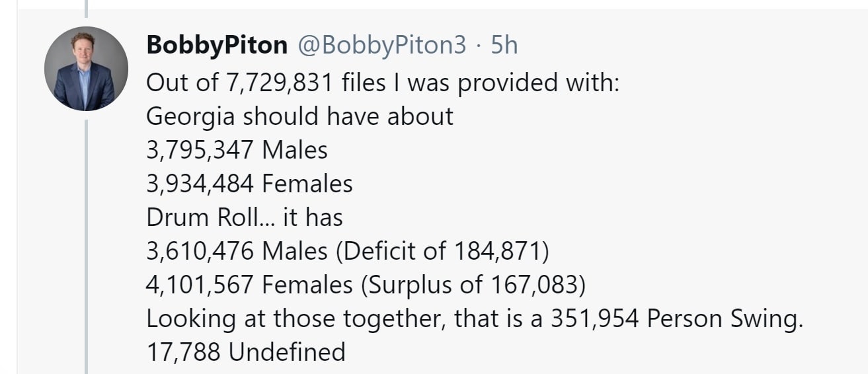Click the '3,795,347 Males' line
Viewport: 868px width, 374px height.
pos(237,151)
